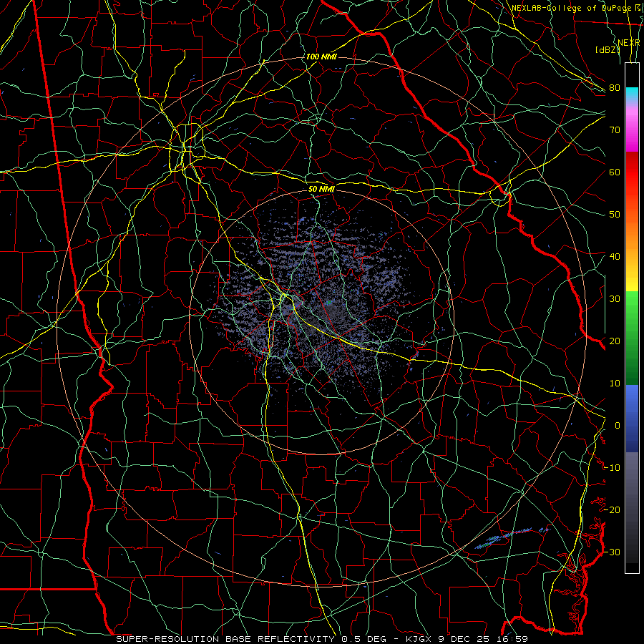Click the -20 value on dBZ scale

pos(612,509)
